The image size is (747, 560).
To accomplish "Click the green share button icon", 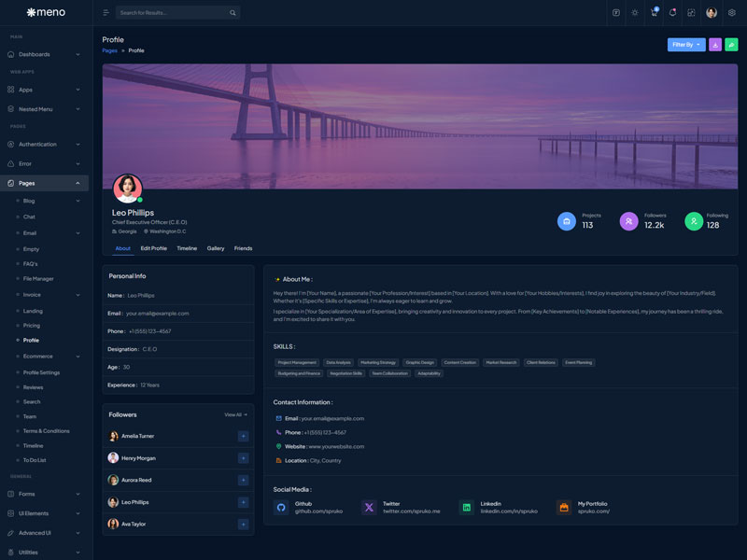I will [731, 45].
